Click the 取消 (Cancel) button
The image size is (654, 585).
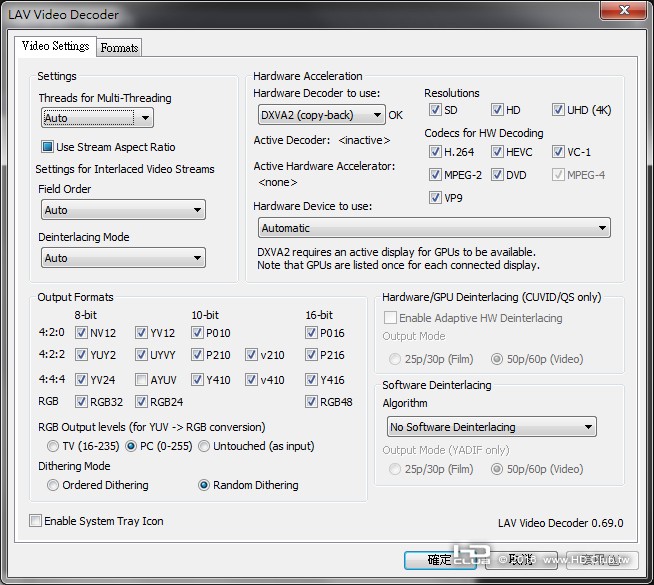click(521, 560)
